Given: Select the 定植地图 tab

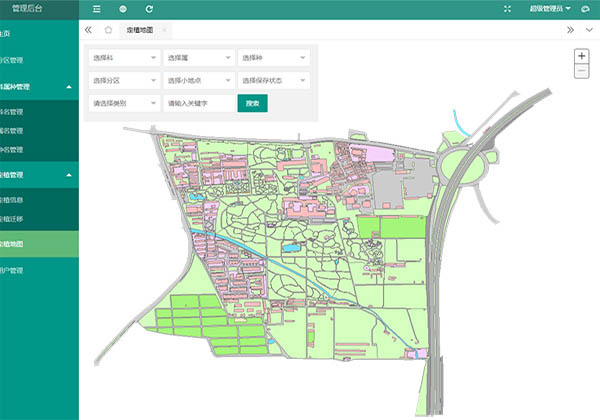Looking at the screenshot, I should point(140,30).
